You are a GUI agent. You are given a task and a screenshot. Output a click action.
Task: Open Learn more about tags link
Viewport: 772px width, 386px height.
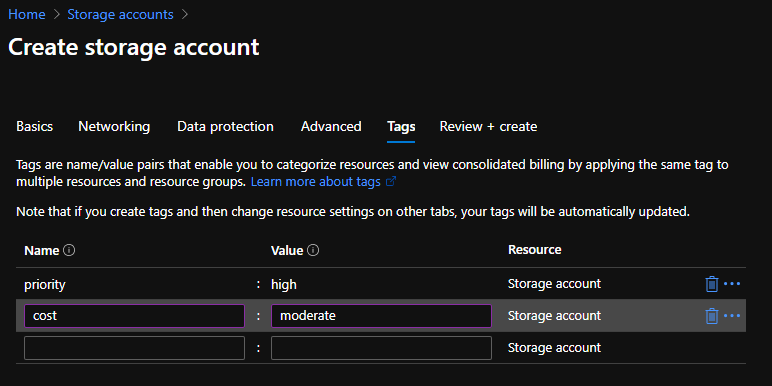click(x=316, y=182)
